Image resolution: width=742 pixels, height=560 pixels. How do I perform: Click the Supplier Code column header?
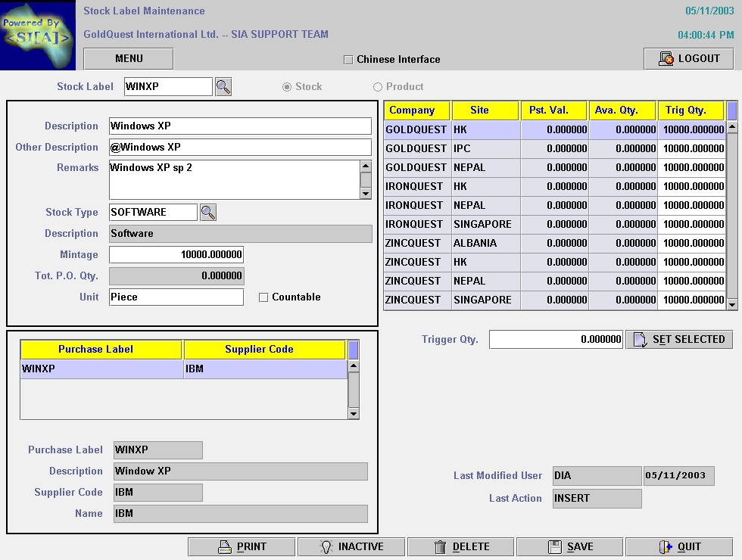265,350
